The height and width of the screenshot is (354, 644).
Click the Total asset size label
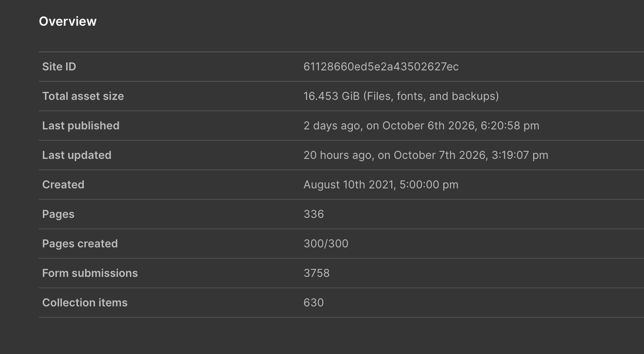click(83, 96)
